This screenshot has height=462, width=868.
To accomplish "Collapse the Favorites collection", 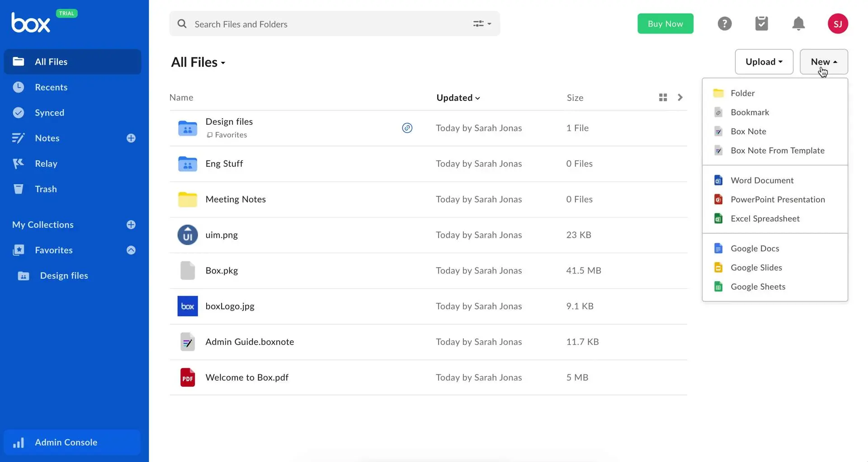I will (131, 250).
